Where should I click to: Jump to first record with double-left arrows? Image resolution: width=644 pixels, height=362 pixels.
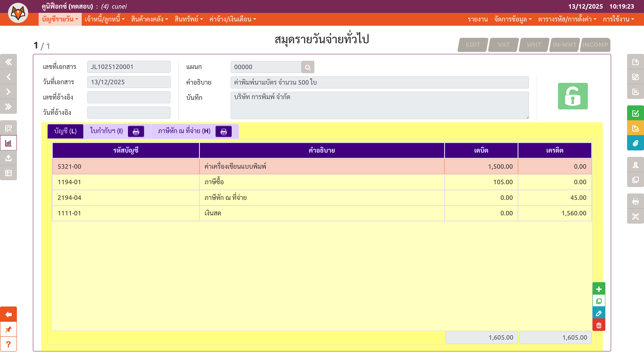tap(8, 62)
